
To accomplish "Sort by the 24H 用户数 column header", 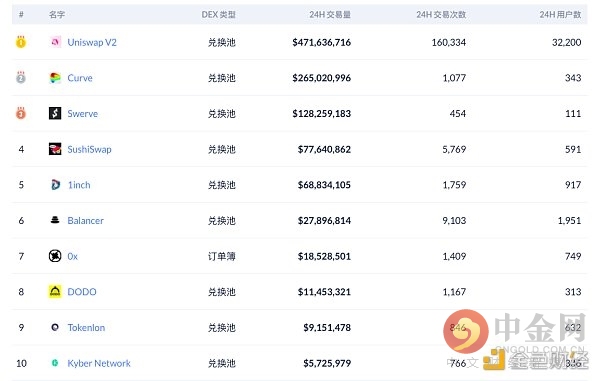I will tap(560, 15).
